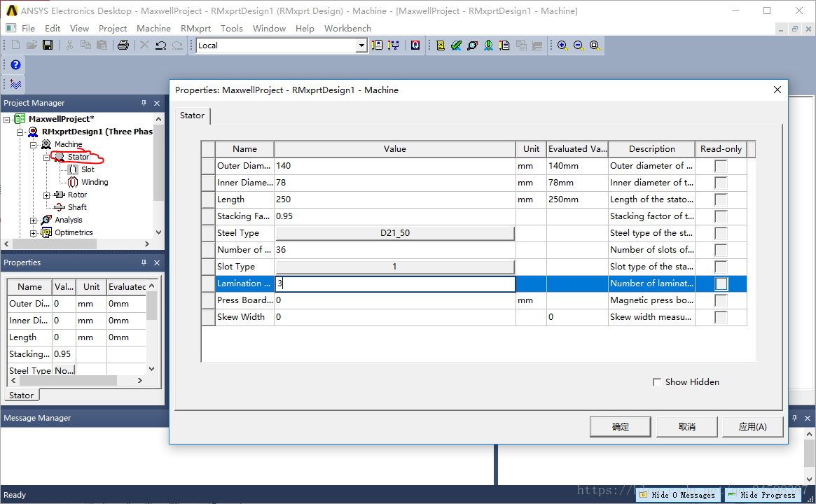Select the Stator tab in Properties dialog
This screenshot has height=504, width=816.
pos(192,115)
